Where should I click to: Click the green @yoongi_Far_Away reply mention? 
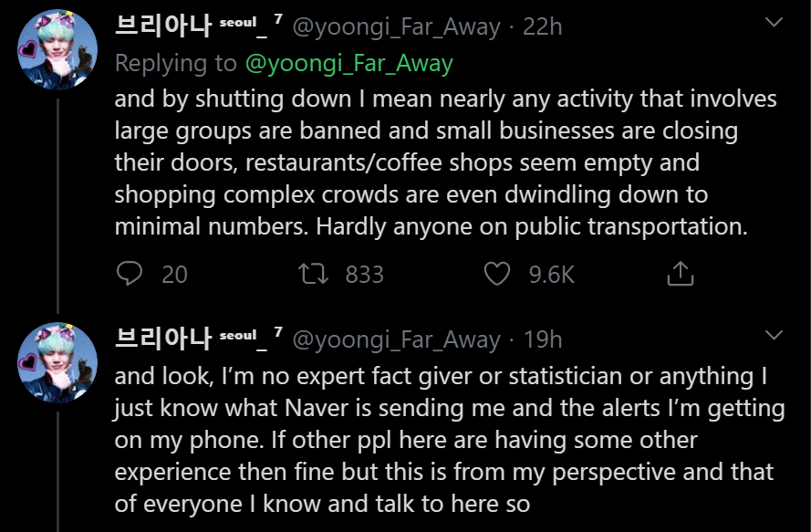click(349, 64)
